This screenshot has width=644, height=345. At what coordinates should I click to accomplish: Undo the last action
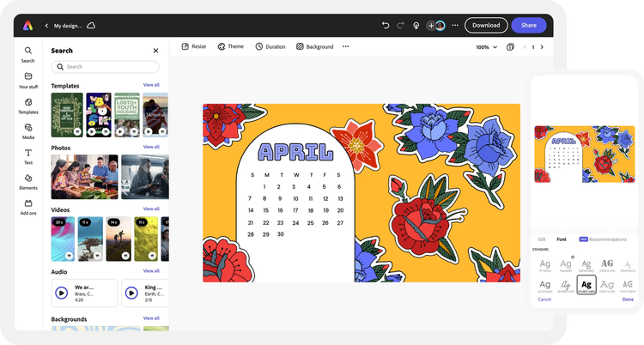[386, 26]
